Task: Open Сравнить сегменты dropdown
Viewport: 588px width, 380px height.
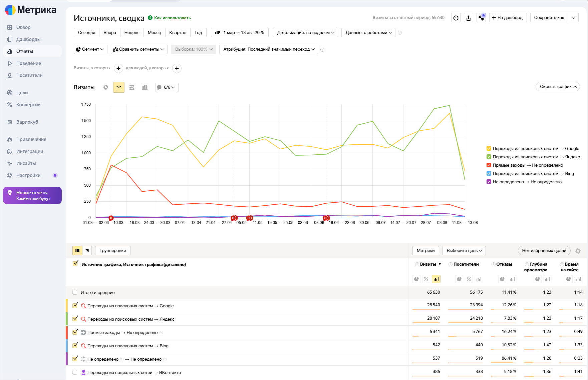Action: click(139, 49)
